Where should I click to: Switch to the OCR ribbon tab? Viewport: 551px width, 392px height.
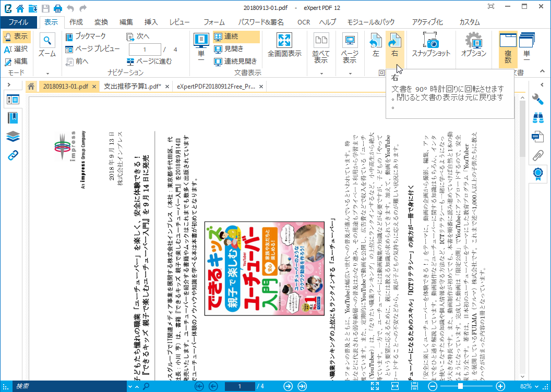pyautogui.click(x=304, y=22)
